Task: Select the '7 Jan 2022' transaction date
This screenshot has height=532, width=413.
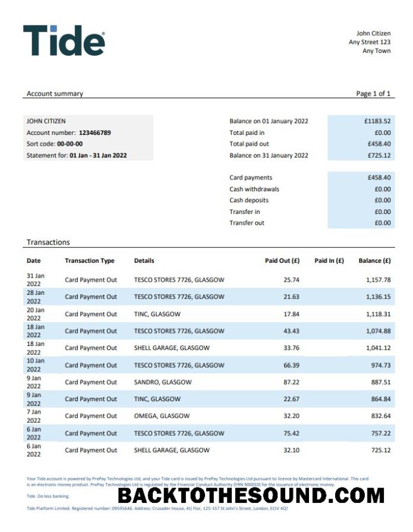Action: pyautogui.click(x=34, y=416)
